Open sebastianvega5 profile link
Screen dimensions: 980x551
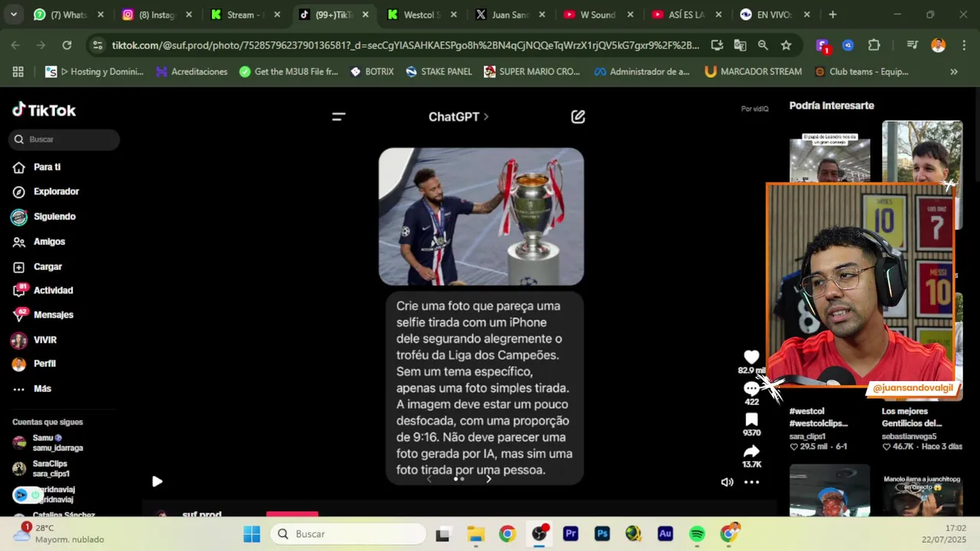coord(909,436)
